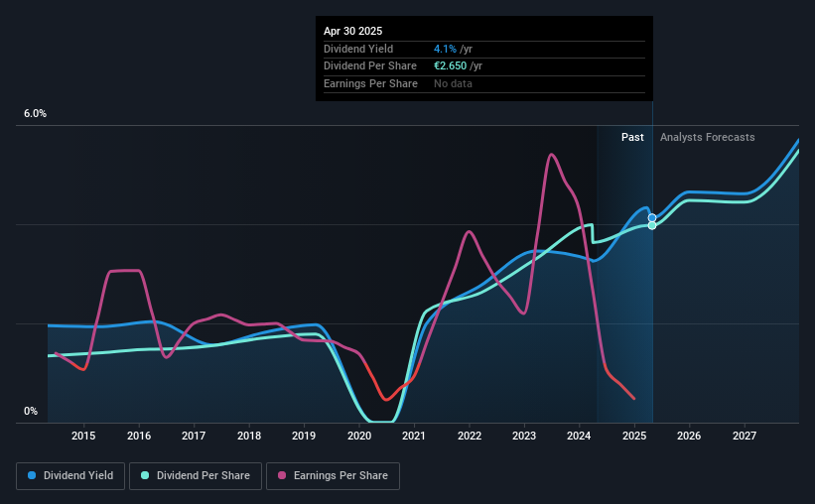This screenshot has width=815, height=504.
Task: Click the 0% y-axis label
Action: click(x=31, y=411)
